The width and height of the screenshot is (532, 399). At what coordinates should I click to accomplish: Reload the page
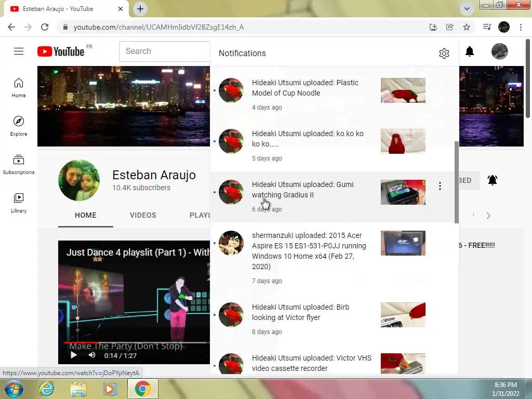pyautogui.click(x=45, y=27)
